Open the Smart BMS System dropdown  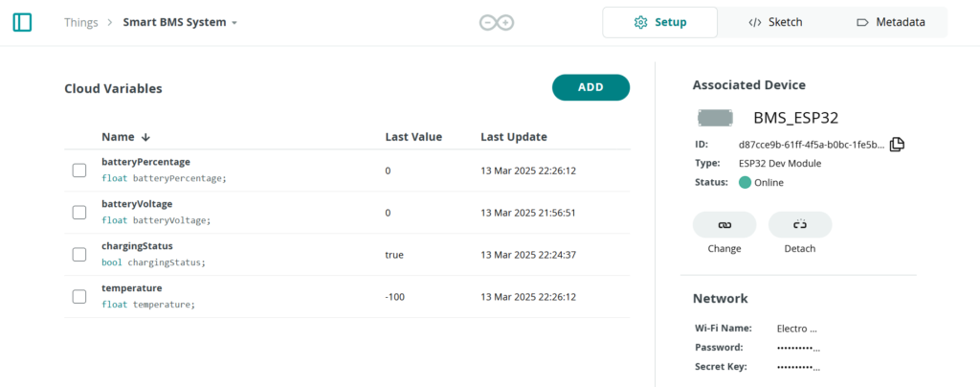click(180, 22)
